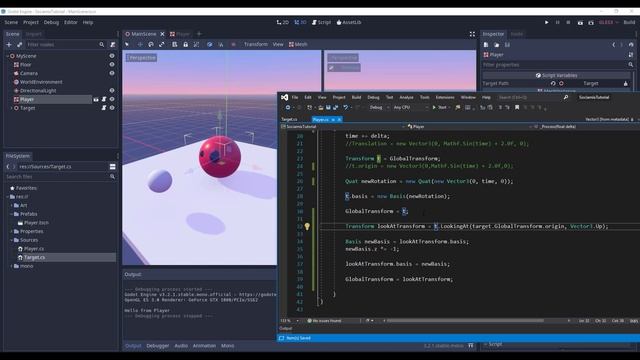Screen dimensions: 640x360
Task: Click Start button in Visual Studio
Action: click(440, 107)
